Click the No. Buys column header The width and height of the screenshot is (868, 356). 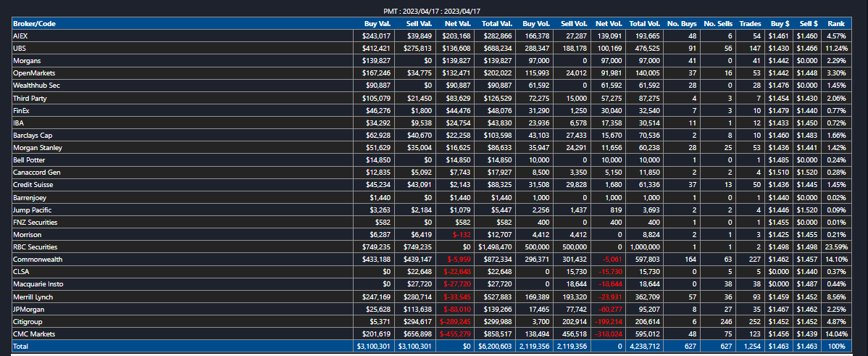click(x=681, y=24)
